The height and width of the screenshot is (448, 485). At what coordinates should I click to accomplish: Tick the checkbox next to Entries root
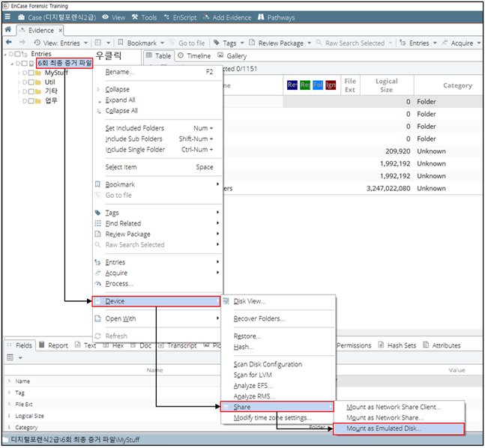(x=17, y=54)
